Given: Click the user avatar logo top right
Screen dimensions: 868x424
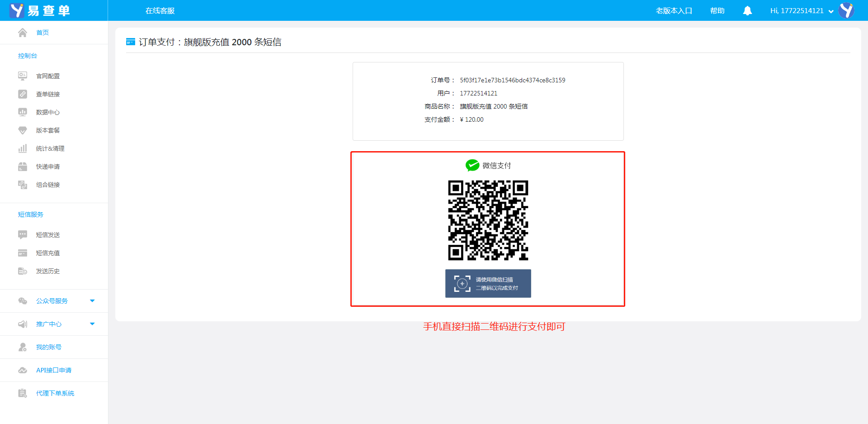Looking at the screenshot, I should pos(846,10).
